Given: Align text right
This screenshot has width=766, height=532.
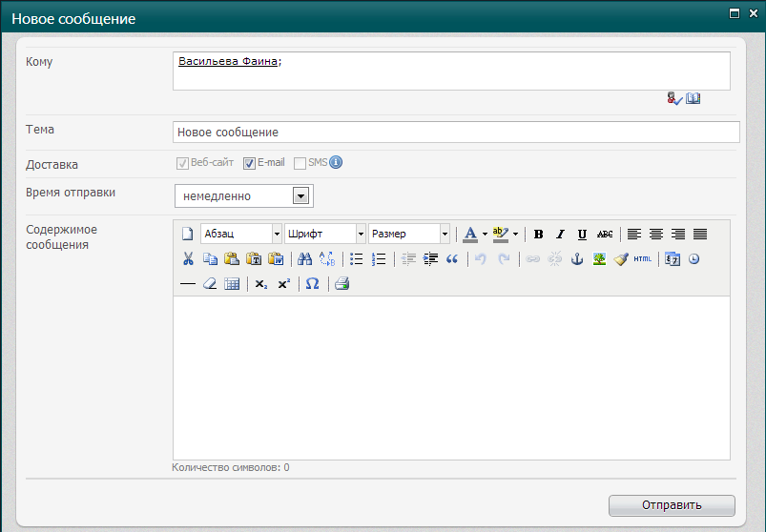Looking at the screenshot, I should tap(678, 235).
